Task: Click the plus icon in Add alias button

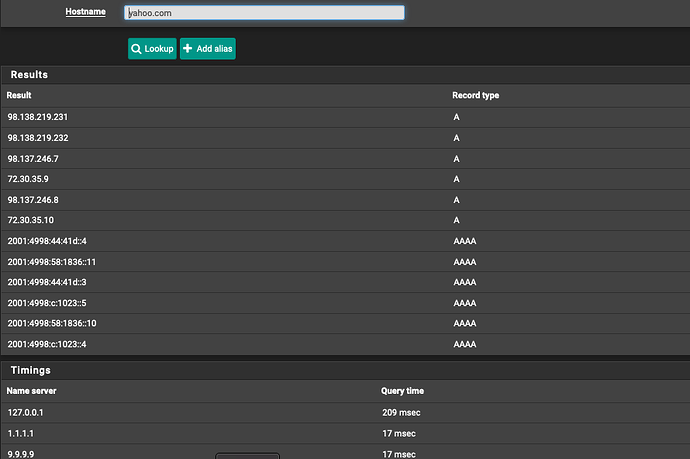Action: tap(187, 48)
